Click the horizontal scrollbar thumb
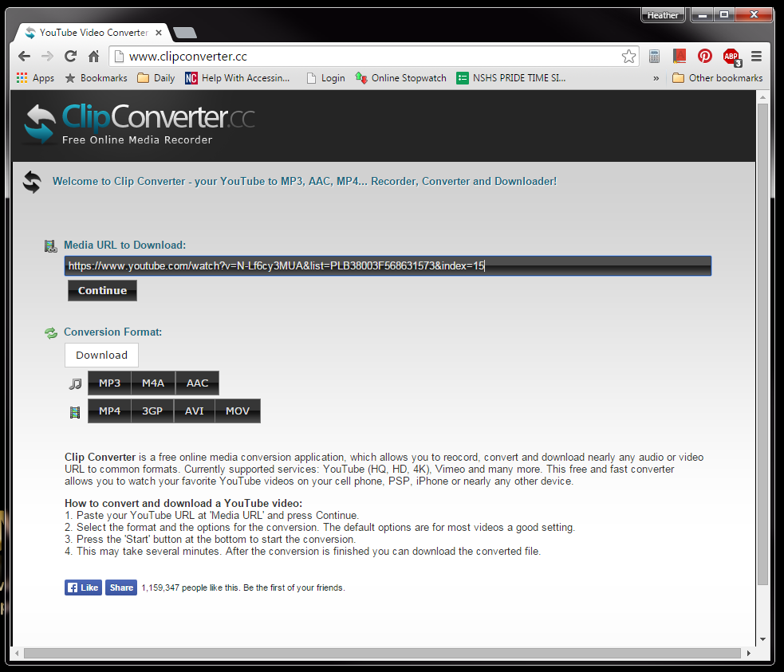 click(382, 653)
